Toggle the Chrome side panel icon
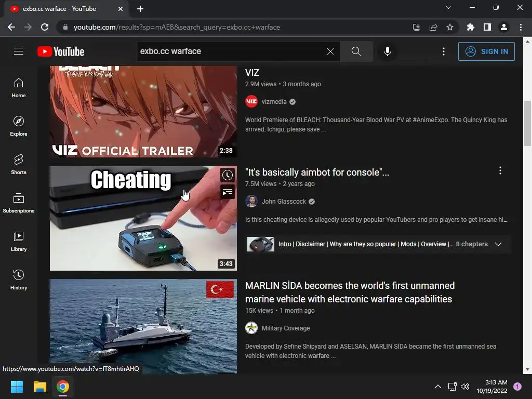The image size is (532, 399). click(x=487, y=27)
